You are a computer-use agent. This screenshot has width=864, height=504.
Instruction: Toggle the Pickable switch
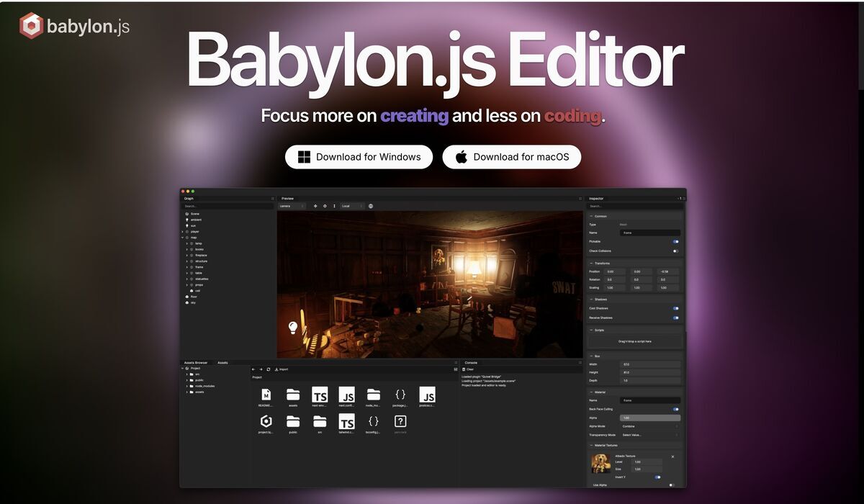[675, 242]
